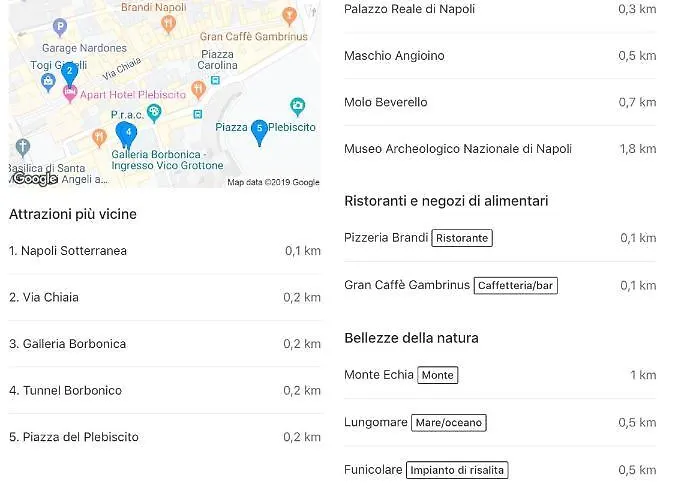675x500 pixels.
Task: Select Via Chiaia attraction entry
Action: [x=44, y=297]
